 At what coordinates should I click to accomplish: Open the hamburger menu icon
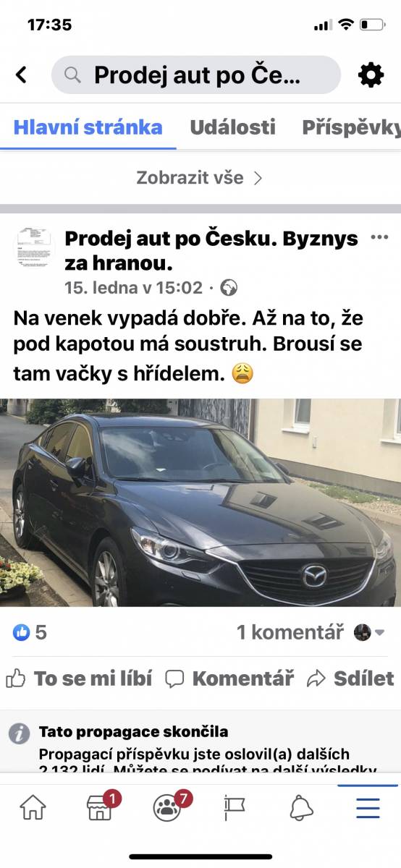[x=368, y=807]
